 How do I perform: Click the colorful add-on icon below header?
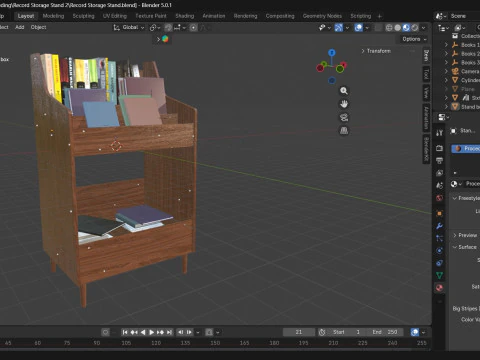tap(165, 39)
